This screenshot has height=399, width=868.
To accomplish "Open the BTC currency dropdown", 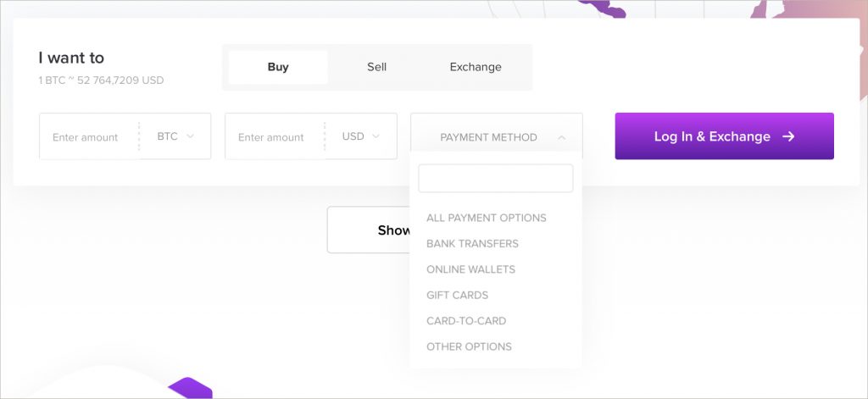I will point(175,136).
